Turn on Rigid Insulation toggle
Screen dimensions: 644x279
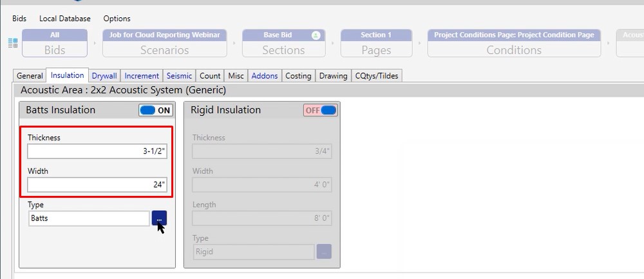tap(320, 110)
